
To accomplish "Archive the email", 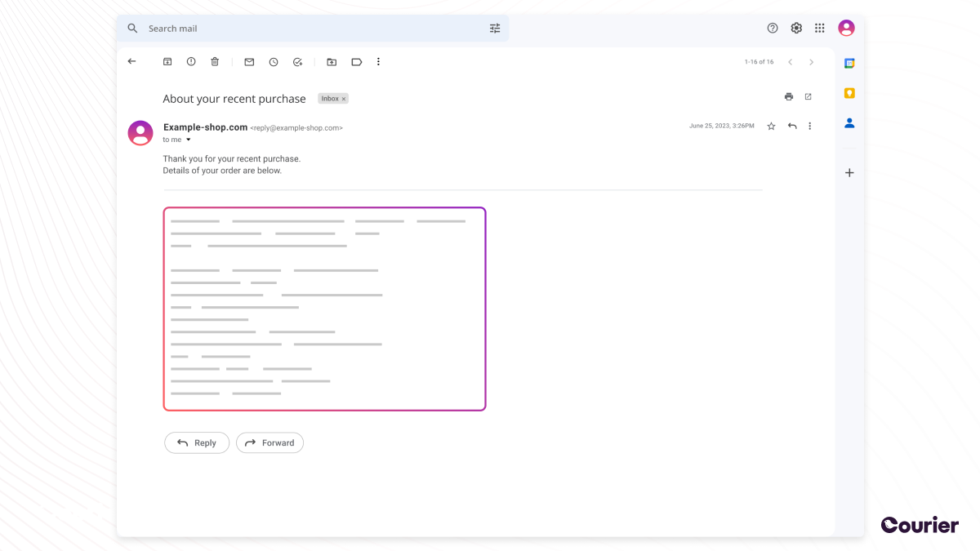I will [x=167, y=61].
